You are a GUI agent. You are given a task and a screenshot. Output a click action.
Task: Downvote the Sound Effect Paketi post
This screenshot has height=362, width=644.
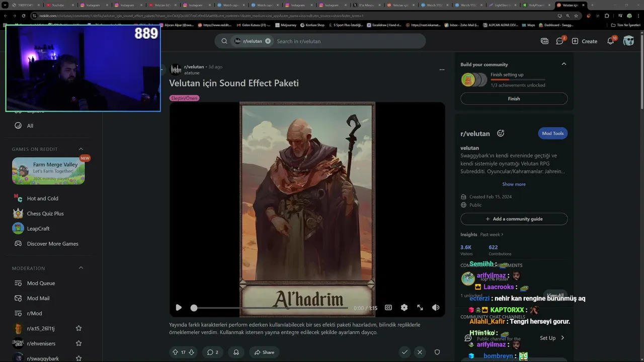pyautogui.click(x=191, y=352)
